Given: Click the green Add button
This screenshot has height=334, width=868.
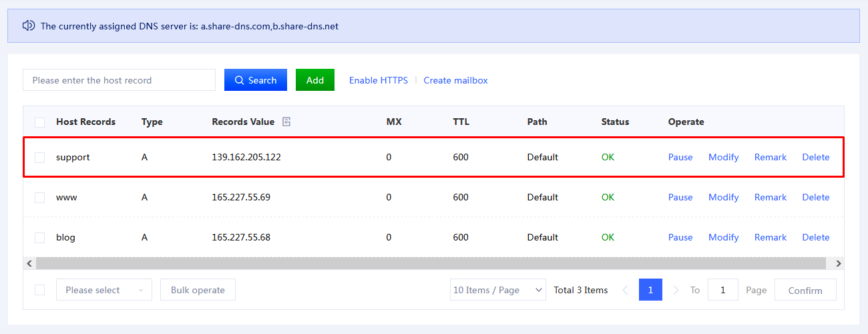Looking at the screenshot, I should 315,80.
